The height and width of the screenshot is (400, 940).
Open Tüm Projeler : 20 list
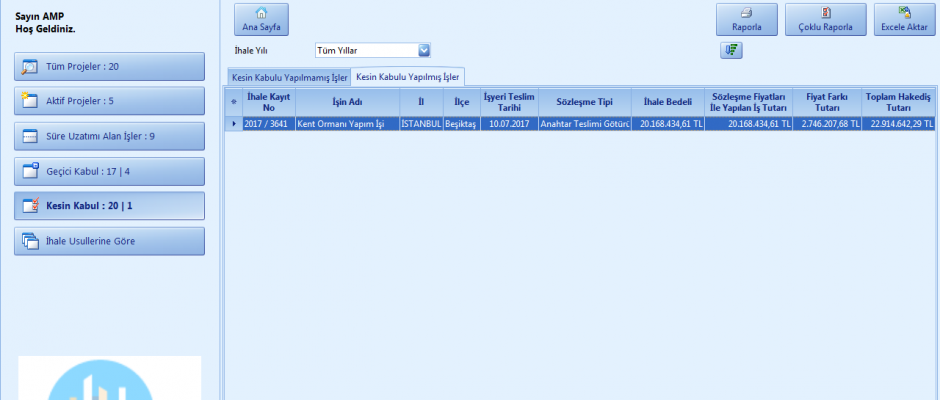[110, 66]
